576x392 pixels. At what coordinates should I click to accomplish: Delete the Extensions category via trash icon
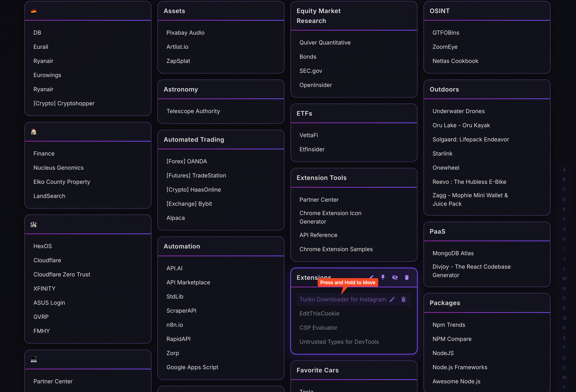[407, 277]
